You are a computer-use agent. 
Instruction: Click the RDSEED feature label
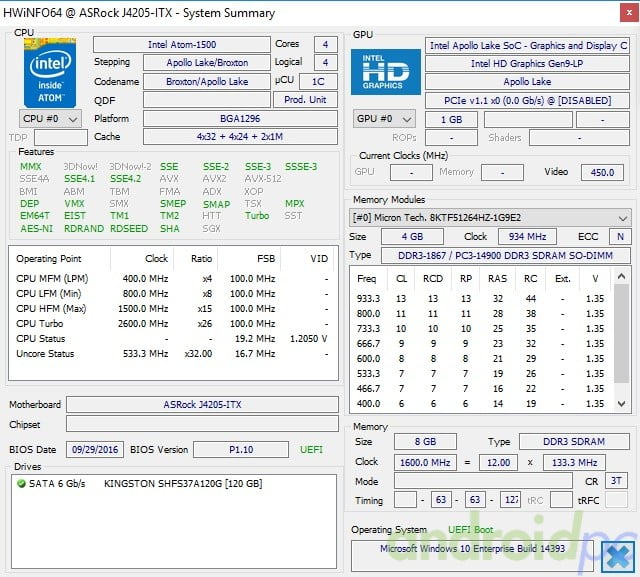[129, 229]
